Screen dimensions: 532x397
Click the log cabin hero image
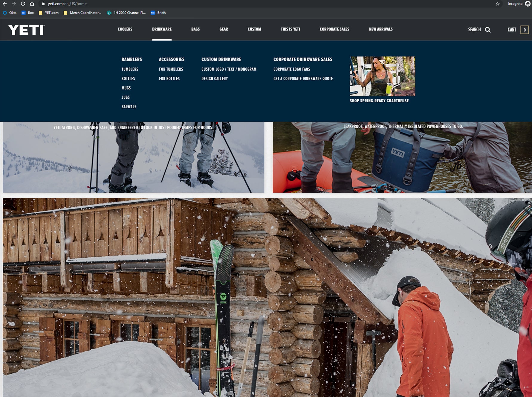[x=267, y=297]
